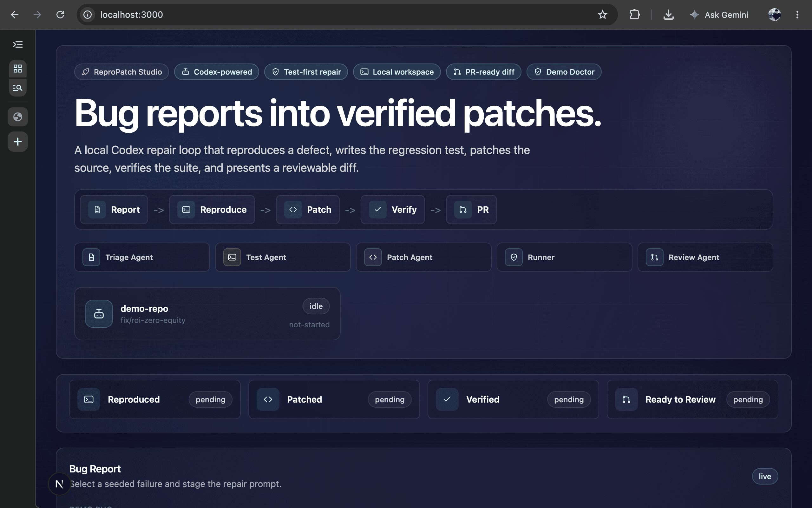Click the demo-repo name

(144, 308)
